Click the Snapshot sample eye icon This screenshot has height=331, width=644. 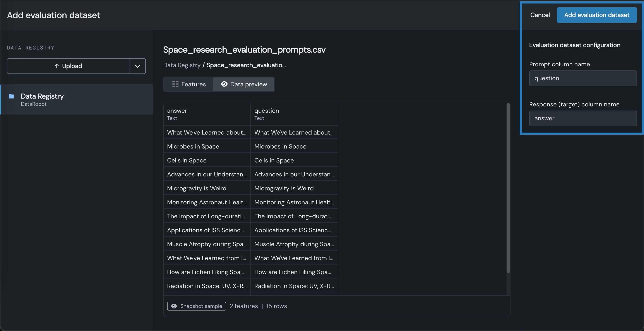(x=174, y=306)
